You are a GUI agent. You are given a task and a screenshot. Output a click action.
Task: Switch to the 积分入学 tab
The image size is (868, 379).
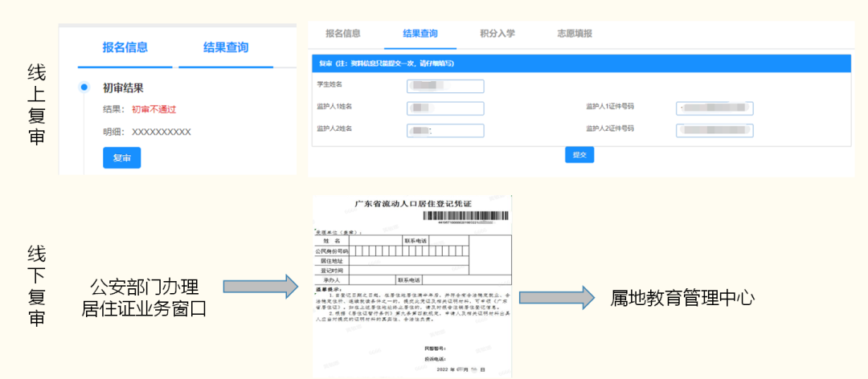pos(497,34)
